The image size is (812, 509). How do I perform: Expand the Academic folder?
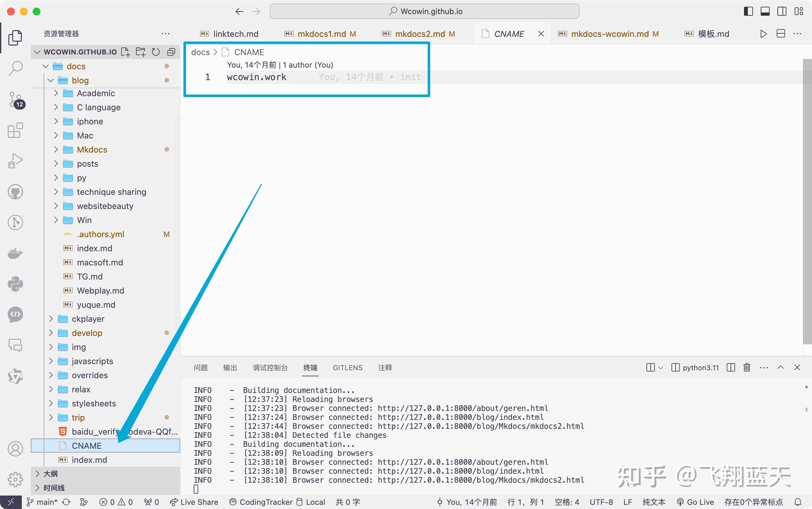pyautogui.click(x=96, y=93)
